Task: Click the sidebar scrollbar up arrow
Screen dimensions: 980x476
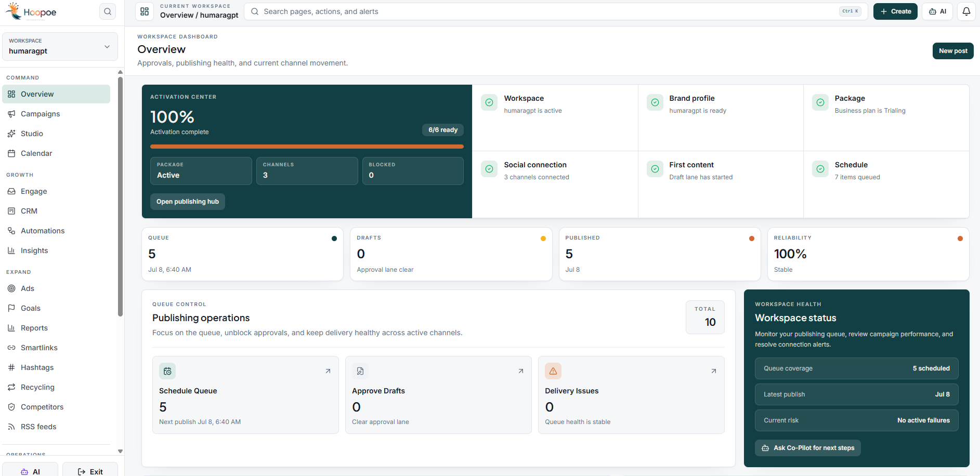Action: (x=120, y=72)
